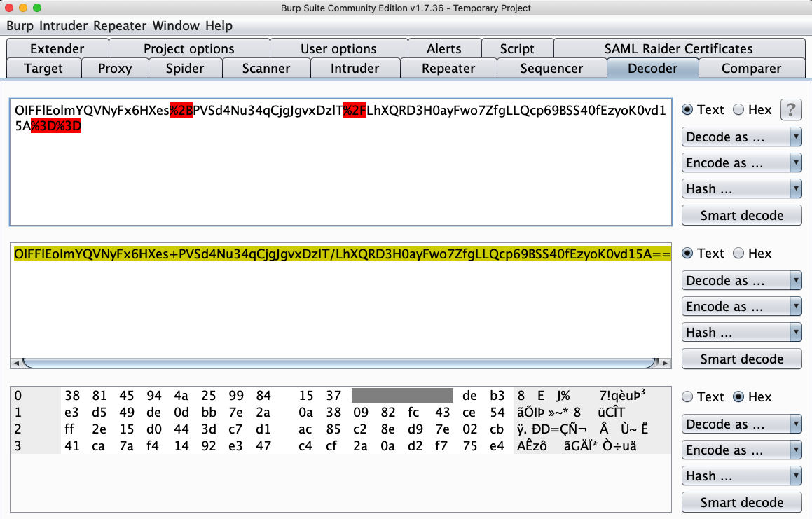
Task: Open 'Hash' dropdown in the second panel
Action: click(741, 333)
